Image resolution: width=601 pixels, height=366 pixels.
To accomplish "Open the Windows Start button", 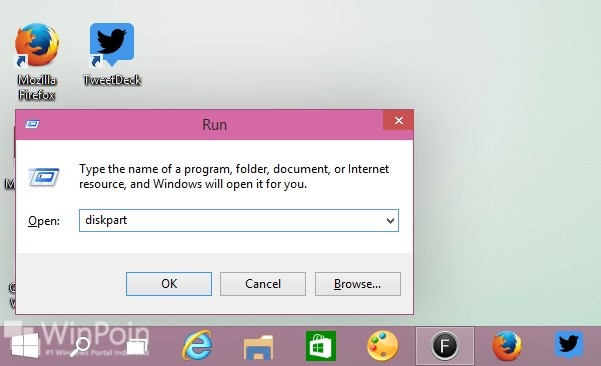I will pyautogui.click(x=25, y=345).
